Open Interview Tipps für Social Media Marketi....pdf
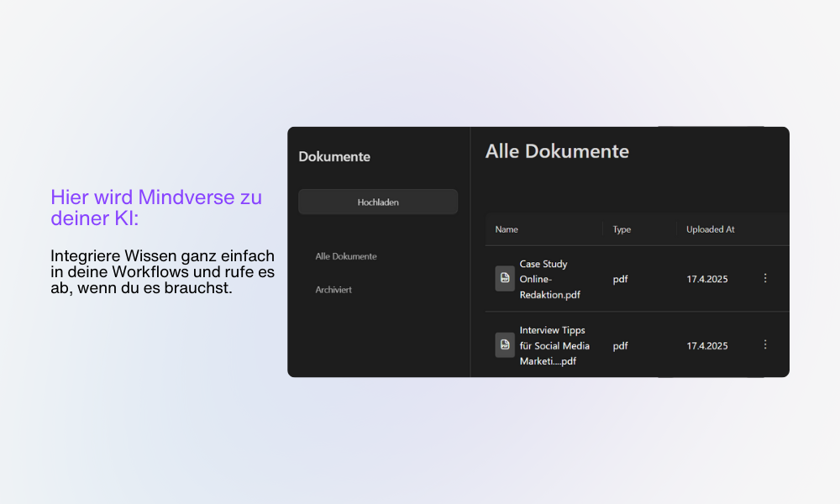The height and width of the screenshot is (504, 840). (x=554, y=344)
